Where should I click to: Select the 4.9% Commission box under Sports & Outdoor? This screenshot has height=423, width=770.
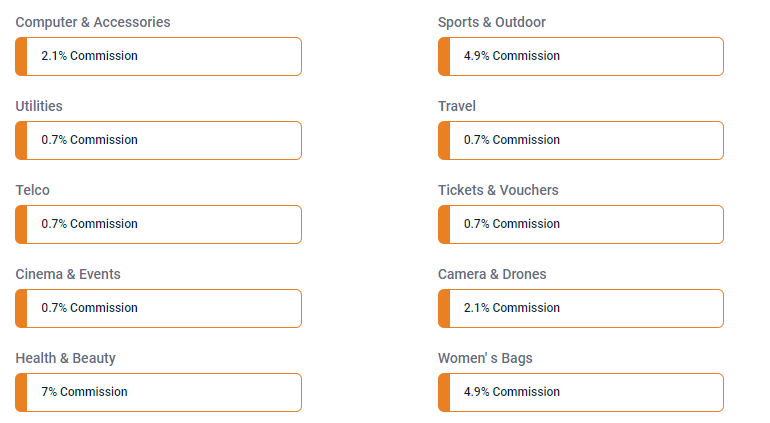(x=581, y=56)
